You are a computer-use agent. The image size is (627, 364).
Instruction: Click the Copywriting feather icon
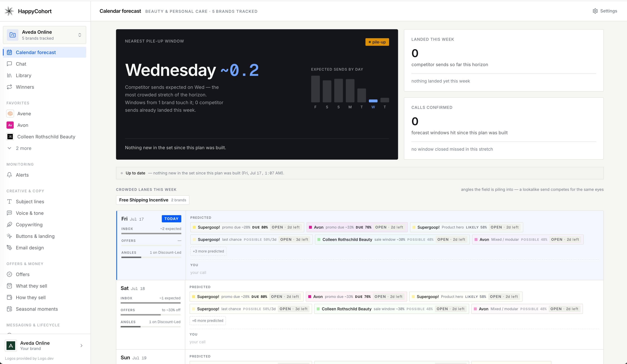(x=9, y=225)
